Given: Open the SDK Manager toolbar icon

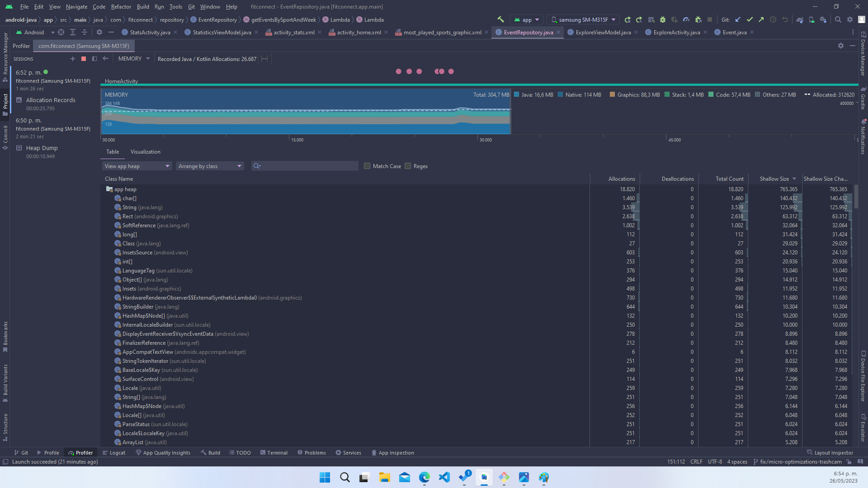Looking at the screenshot, I should click(823, 19).
